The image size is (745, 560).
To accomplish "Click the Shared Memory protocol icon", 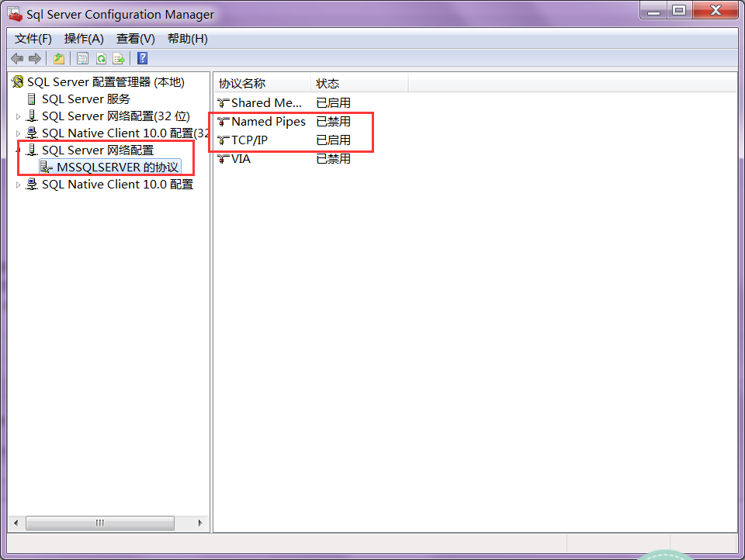I will (223, 102).
